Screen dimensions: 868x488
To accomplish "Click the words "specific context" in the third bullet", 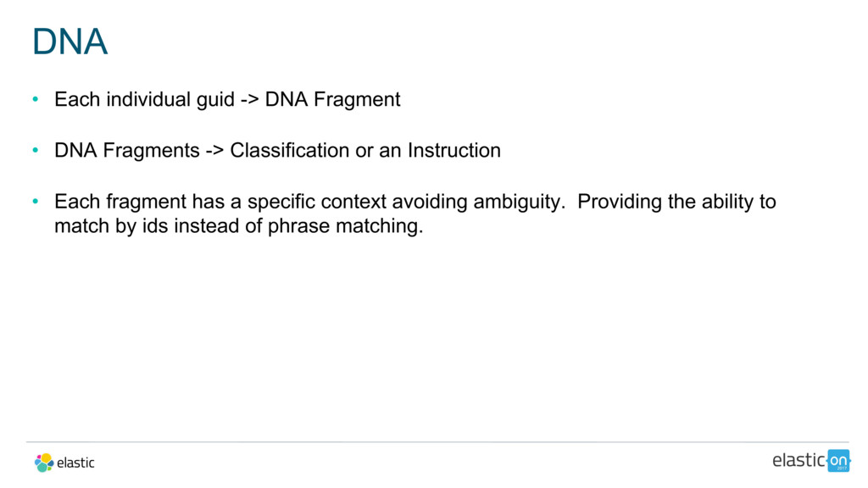I will pos(326,202).
